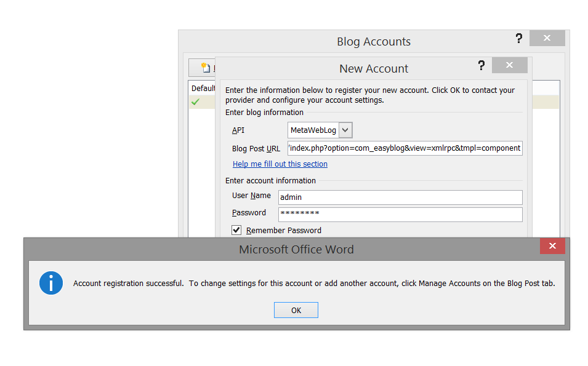The width and height of the screenshot is (588, 366).
Task: Click the Blog Post URL input field
Action: 405,148
